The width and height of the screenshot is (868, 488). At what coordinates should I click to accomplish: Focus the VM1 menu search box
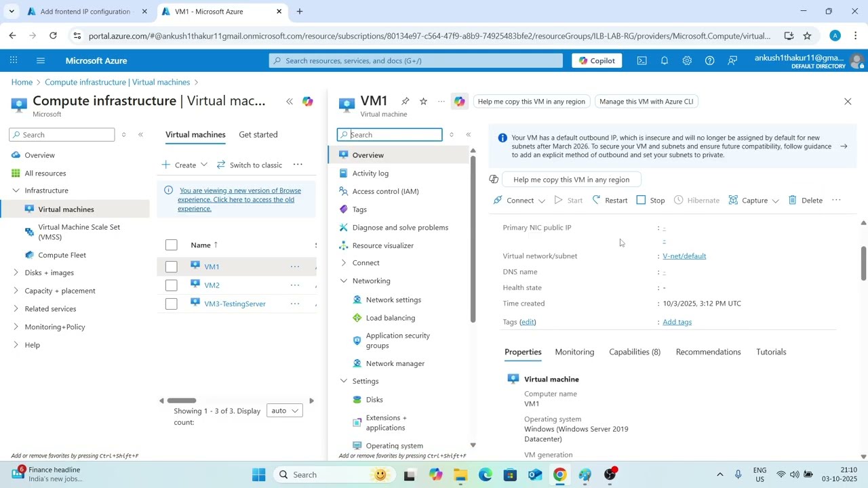pos(390,135)
